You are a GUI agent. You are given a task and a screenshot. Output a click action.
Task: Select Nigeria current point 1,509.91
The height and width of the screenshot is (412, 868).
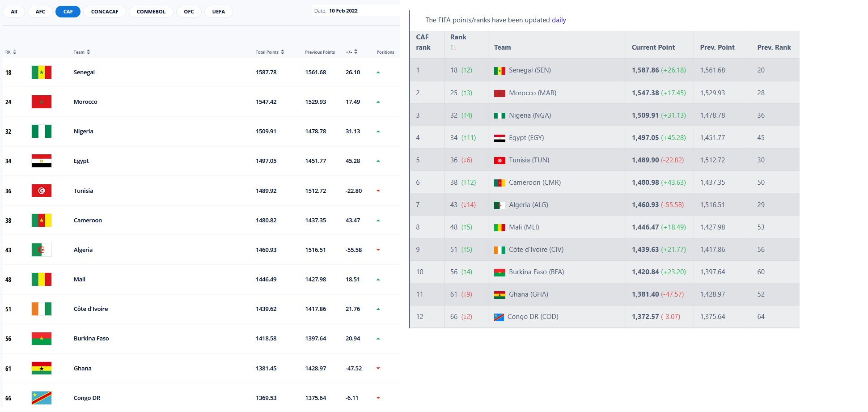[645, 115]
